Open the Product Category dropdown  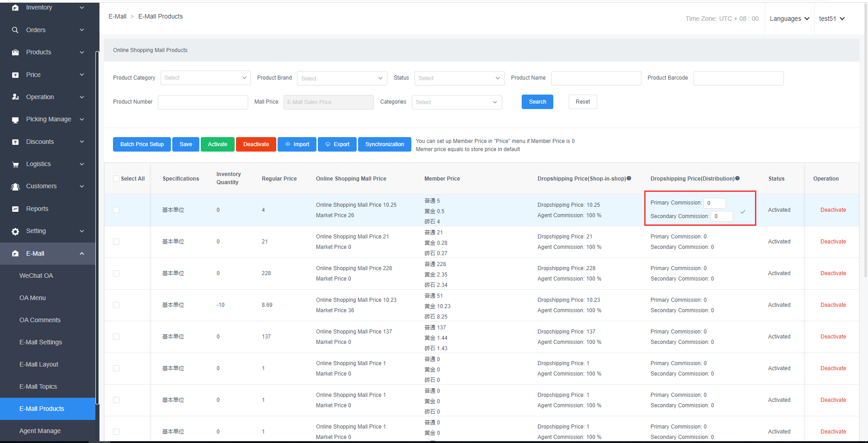(x=205, y=78)
